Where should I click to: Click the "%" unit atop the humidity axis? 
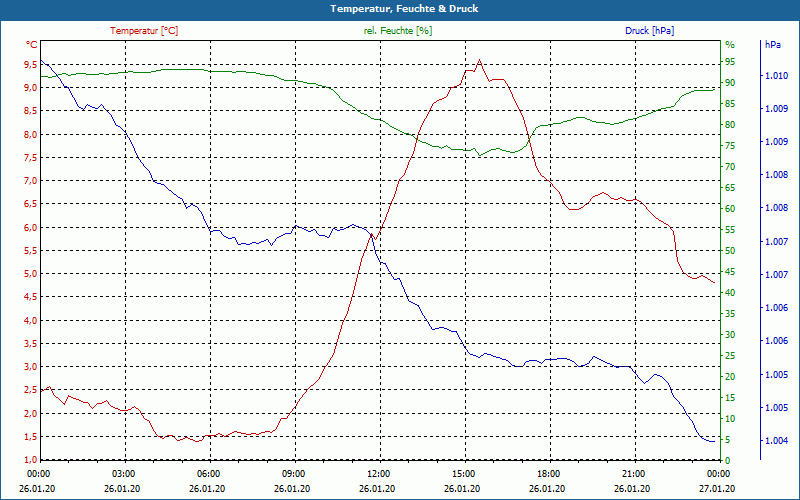pos(730,45)
